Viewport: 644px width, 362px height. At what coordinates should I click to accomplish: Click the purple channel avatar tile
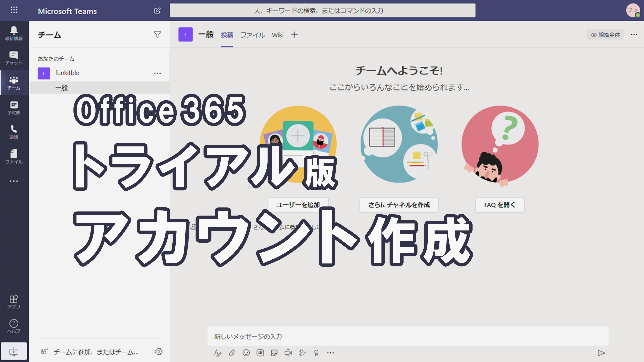pyautogui.click(x=185, y=35)
